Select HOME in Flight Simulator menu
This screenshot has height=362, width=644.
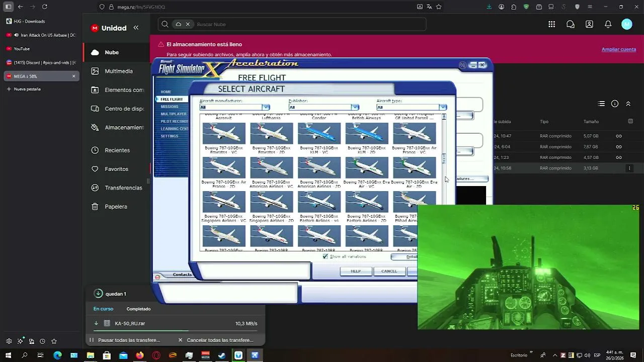(x=166, y=92)
